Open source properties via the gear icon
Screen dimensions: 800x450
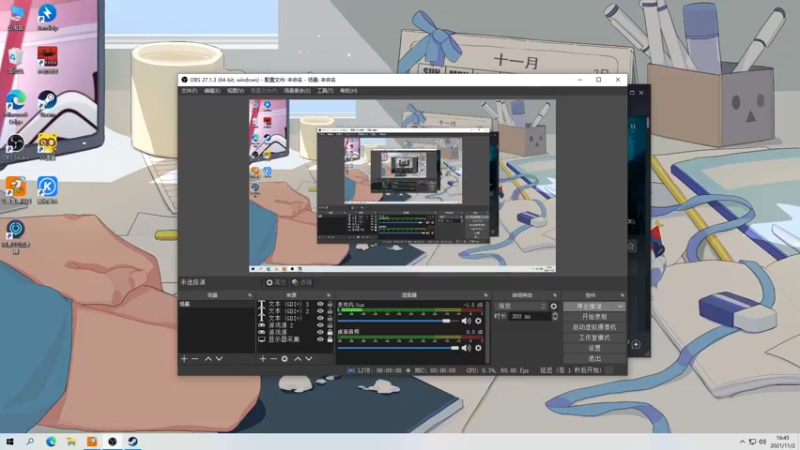[x=285, y=359]
